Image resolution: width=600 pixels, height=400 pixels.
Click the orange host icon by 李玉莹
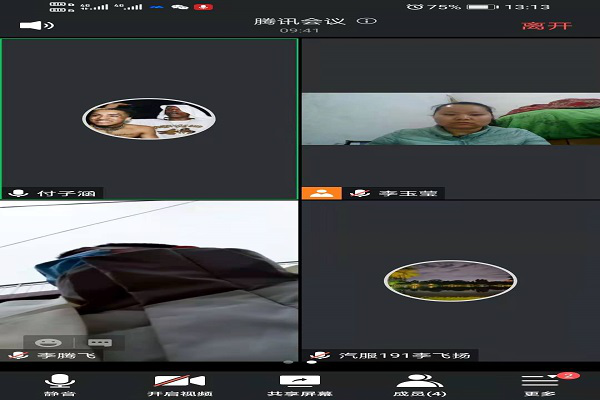click(321, 193)
